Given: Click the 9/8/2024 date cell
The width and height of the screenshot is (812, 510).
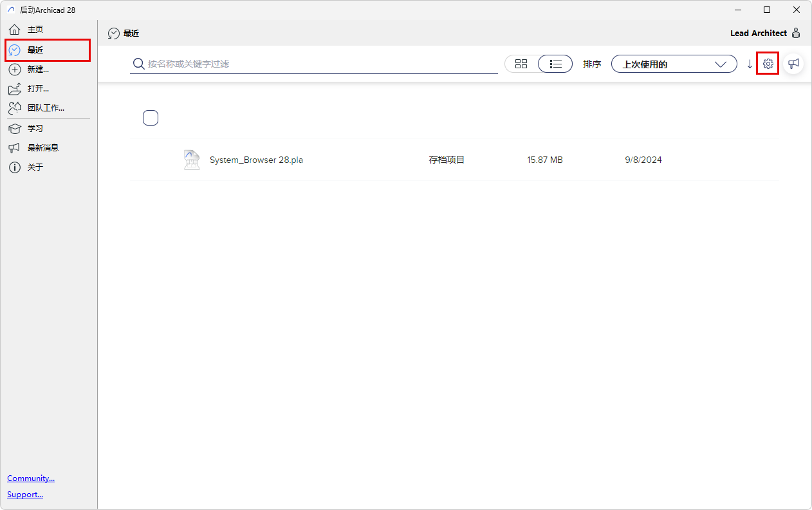Looking at the screenshot, I should coord(643,160).
